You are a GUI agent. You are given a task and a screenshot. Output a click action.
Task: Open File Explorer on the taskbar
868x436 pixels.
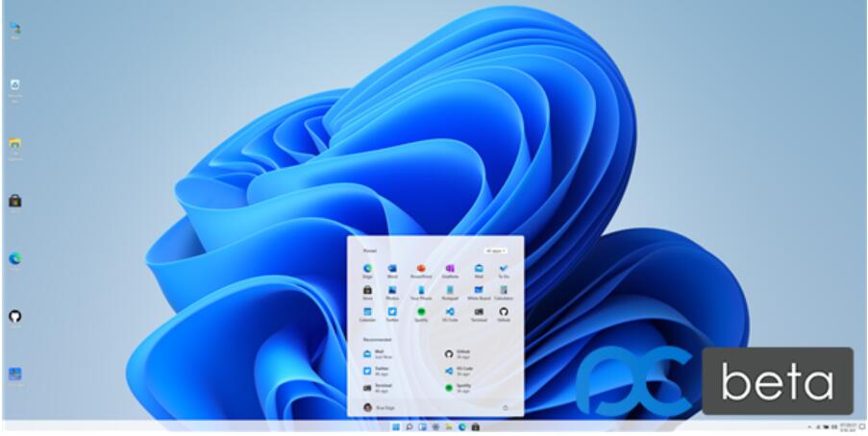point(449,427)
